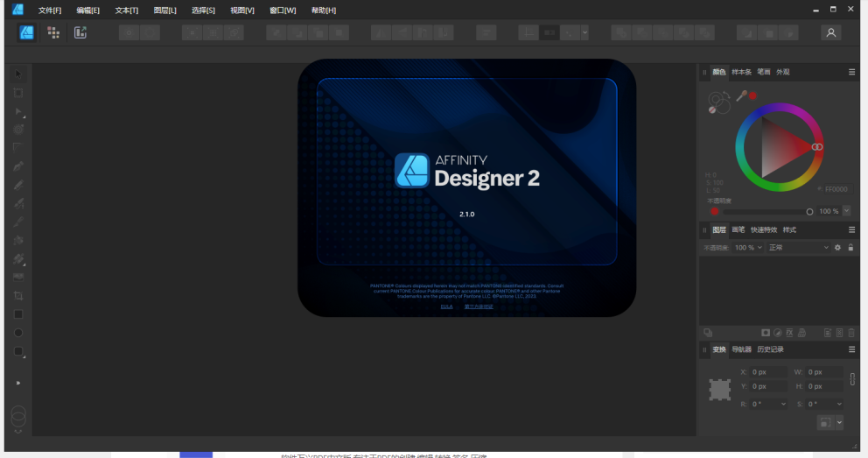Open the 图层[L] menu

[x=165, y=11]
